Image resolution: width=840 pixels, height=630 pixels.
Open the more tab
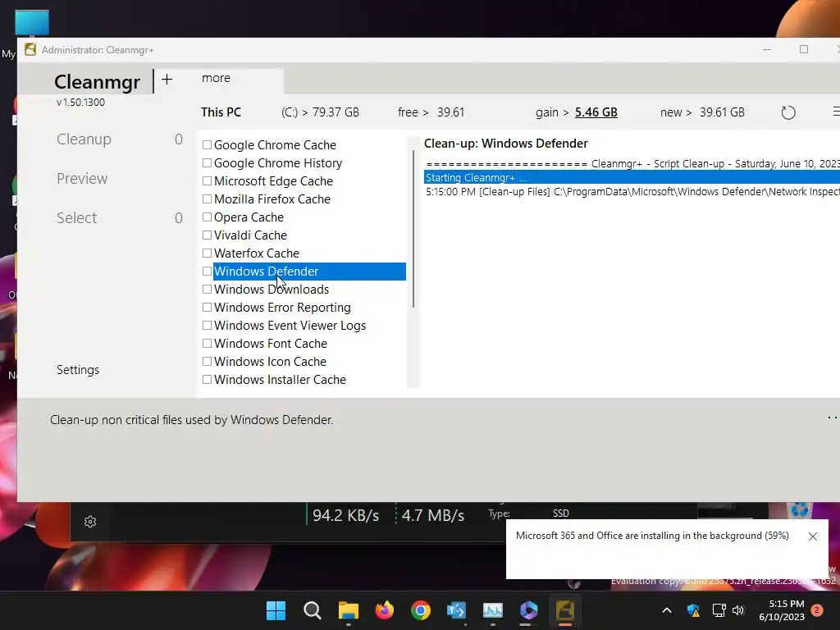[x=216, y=78]
